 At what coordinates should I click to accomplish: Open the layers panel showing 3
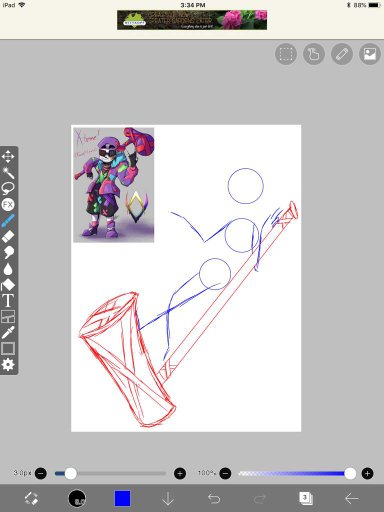point(305,499)
